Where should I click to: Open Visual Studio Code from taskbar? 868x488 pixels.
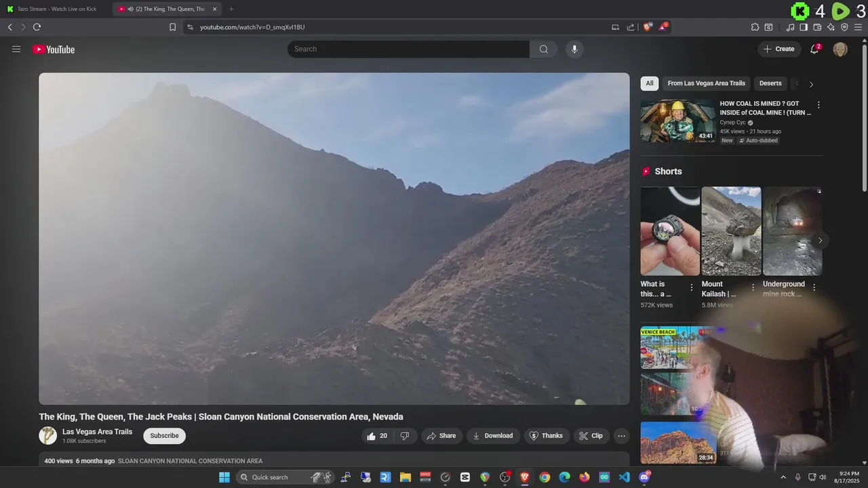tap(624, 477)
